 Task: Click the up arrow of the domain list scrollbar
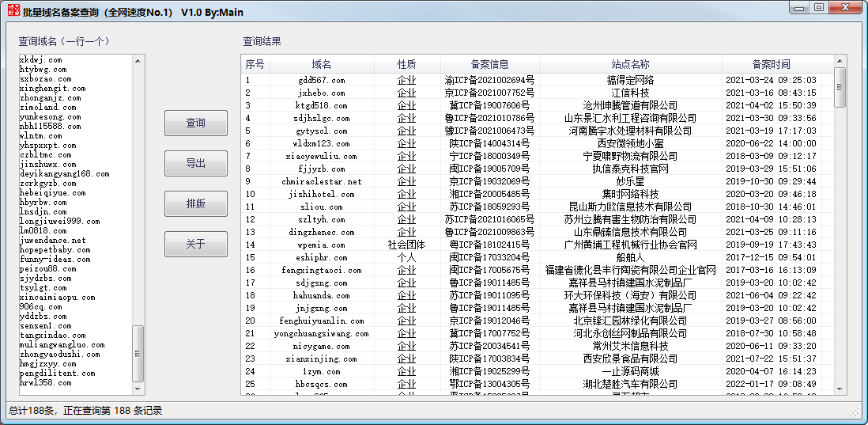tap(138, 60)
